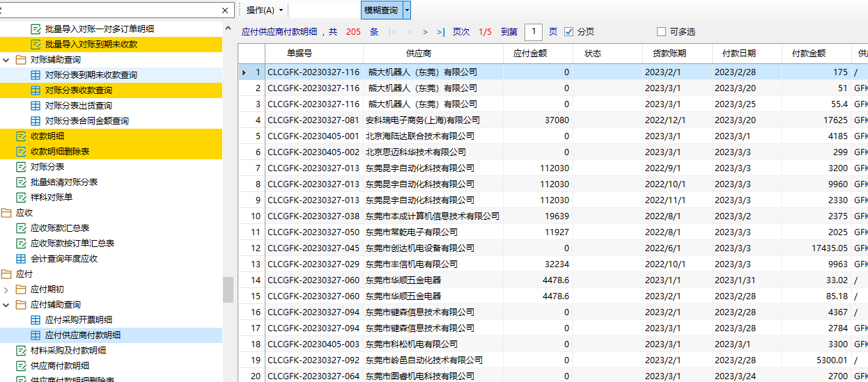Enable the 可多选 checkbox
Viewport: 868px width, 382px height.
pyautogui.click(x=661, y=32)
